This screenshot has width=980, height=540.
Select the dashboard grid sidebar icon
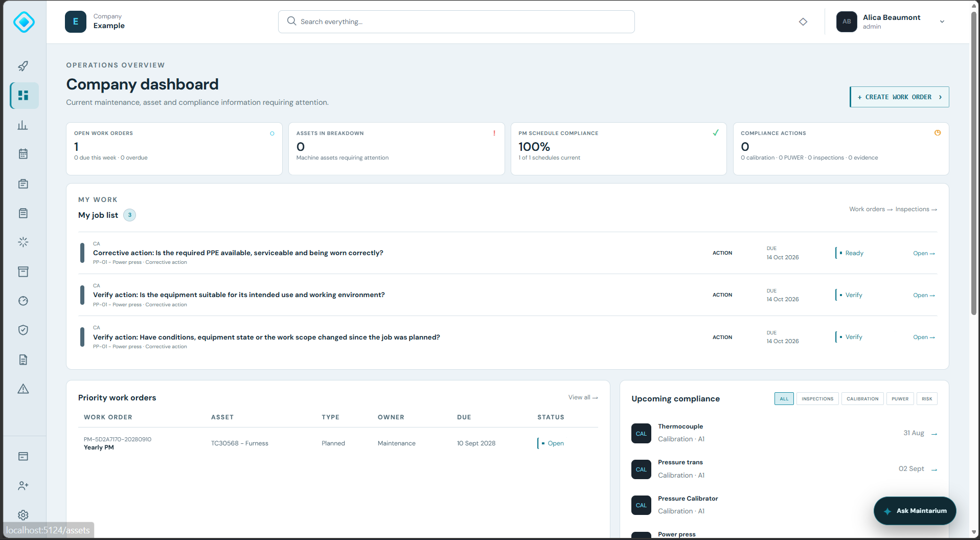point(23,96)
